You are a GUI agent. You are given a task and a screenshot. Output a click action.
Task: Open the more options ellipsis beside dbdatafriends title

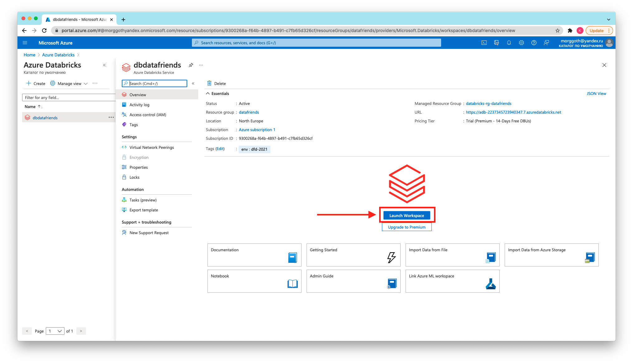click(x=201, y=65)
